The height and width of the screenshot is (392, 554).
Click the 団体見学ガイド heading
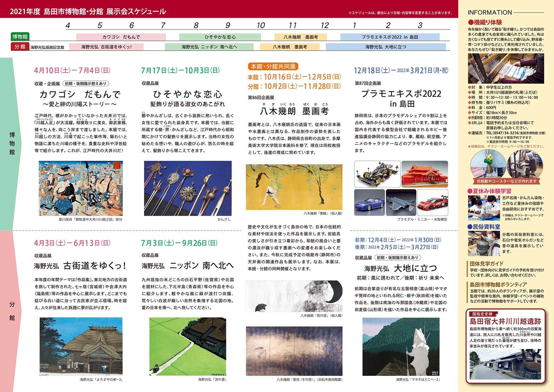(x=487, y=264)
